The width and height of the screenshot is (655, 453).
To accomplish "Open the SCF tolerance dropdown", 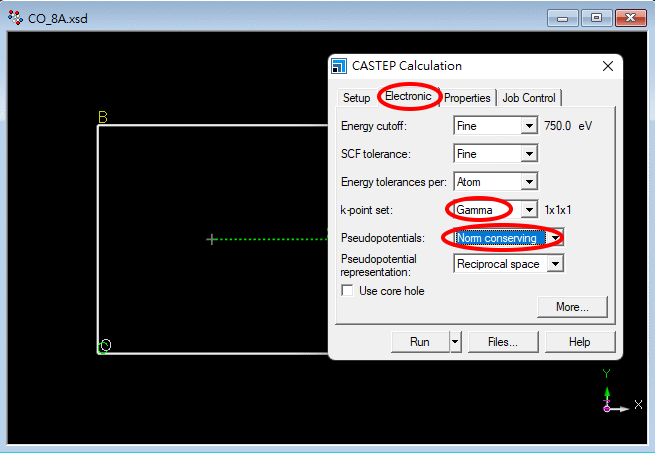I will [x=529, y=155].
